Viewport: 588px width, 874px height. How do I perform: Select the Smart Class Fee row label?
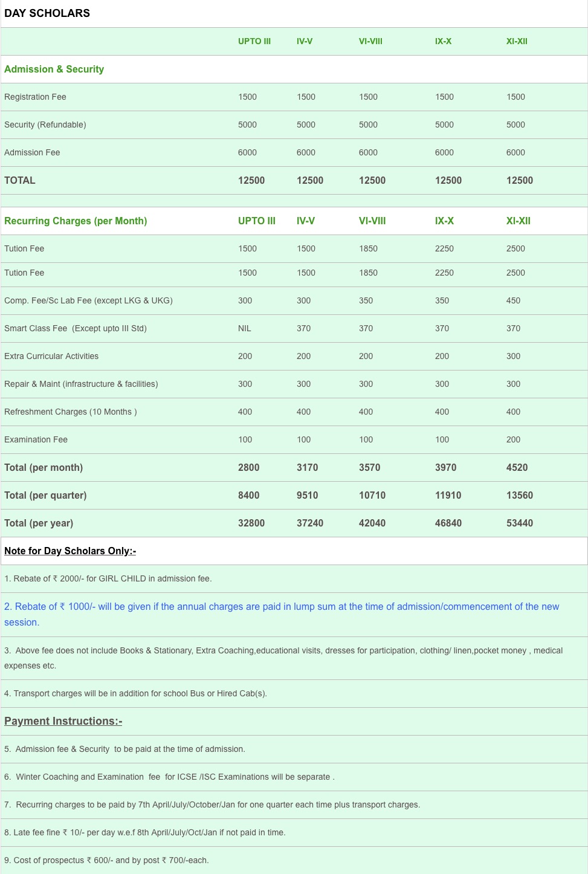coord(76,329)
